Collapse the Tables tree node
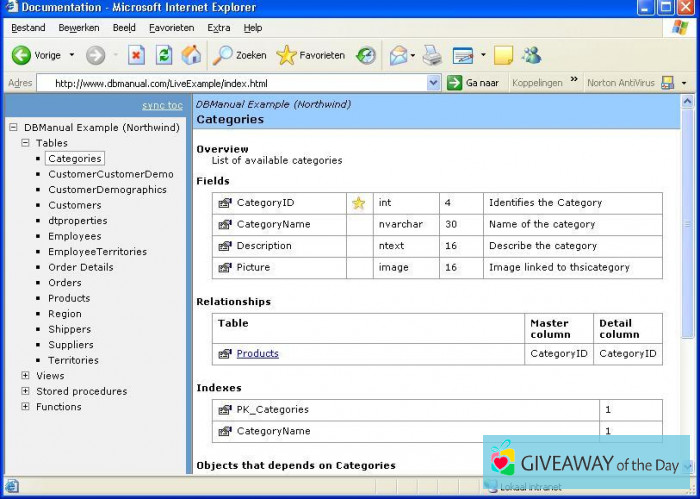700x499 pixels. point(26,143)
